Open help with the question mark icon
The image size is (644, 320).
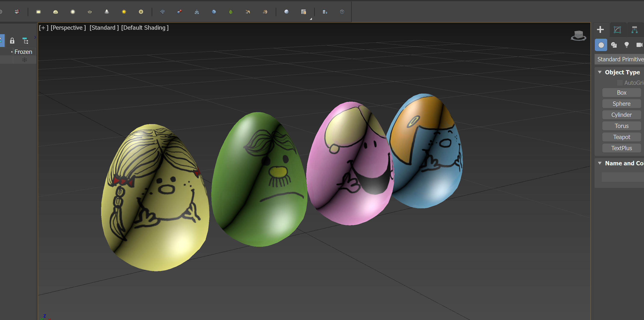(x=342, y=12)
